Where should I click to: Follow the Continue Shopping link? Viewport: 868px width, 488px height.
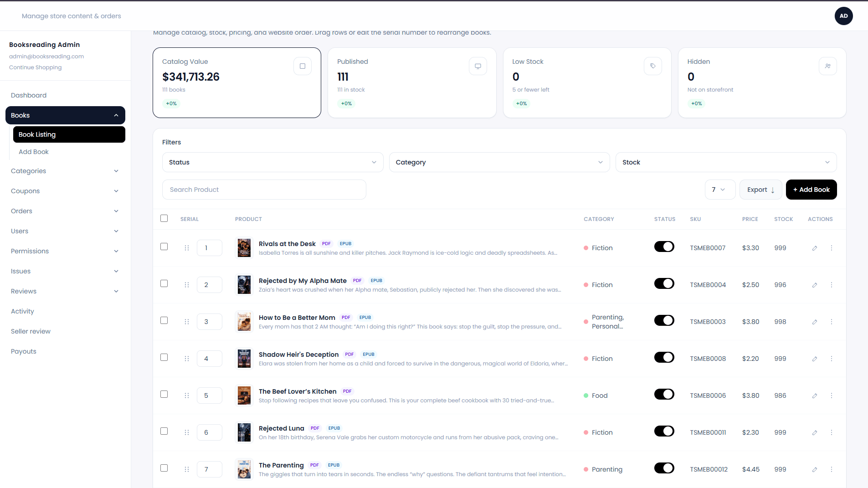tap(36, 67)
